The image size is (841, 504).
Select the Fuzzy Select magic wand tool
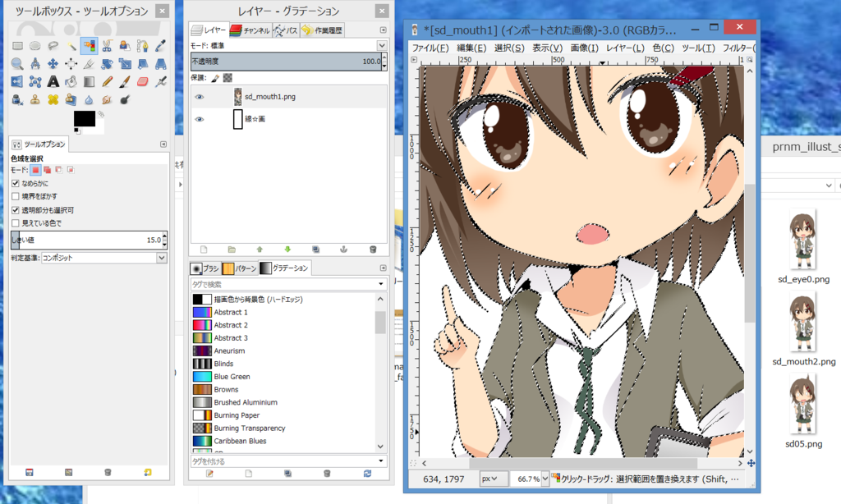pos(71,45)
